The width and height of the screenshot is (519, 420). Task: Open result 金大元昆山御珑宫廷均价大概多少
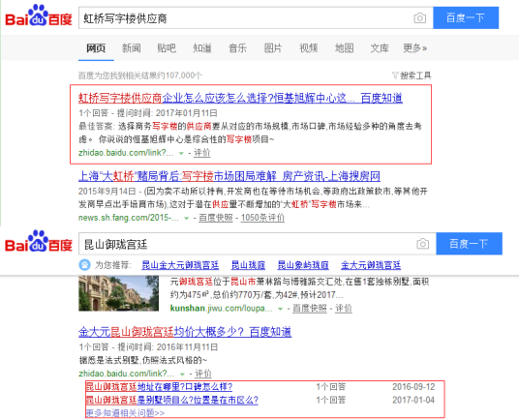pos(185,332)
